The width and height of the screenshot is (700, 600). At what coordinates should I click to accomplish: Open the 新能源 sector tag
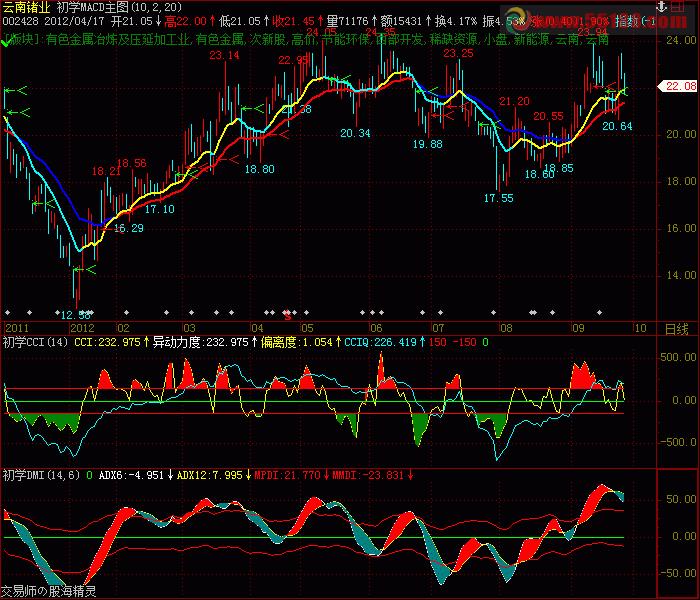click(531, 40)
